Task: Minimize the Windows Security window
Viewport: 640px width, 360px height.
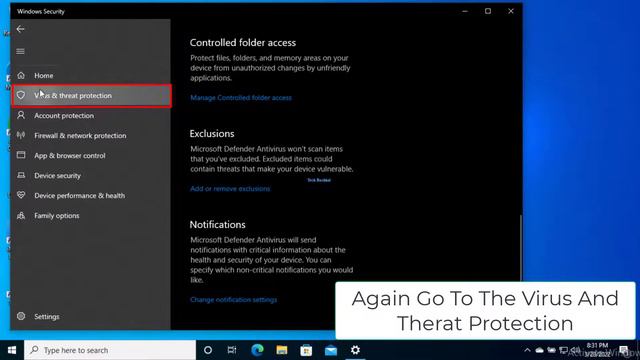Action: (465, 11)
